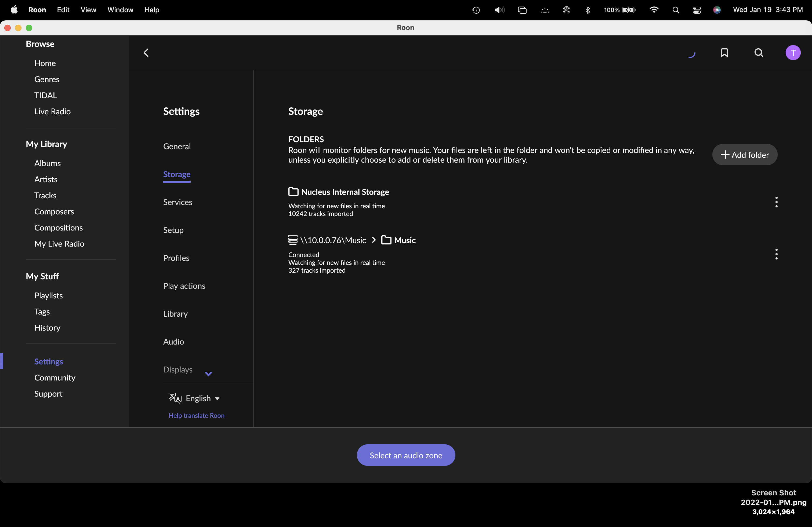Open the Help menu
The image size is (812, 527).
point(152,10)
